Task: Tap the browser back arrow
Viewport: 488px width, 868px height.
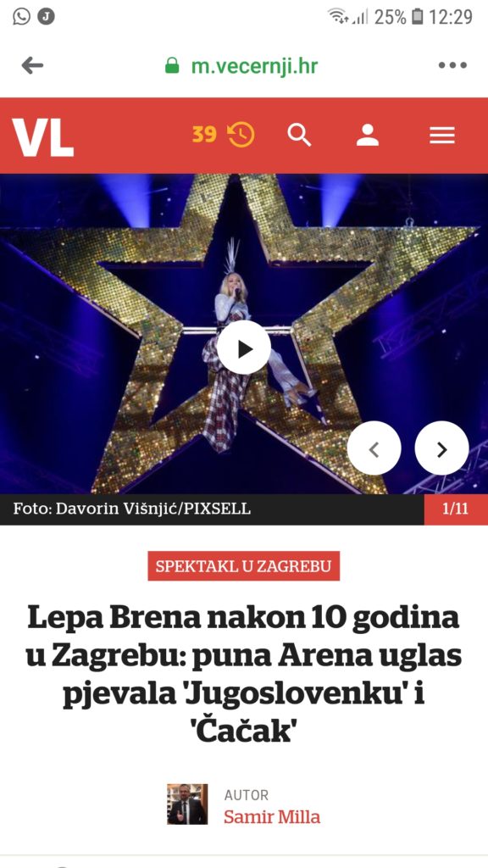Action: (32, 66)
